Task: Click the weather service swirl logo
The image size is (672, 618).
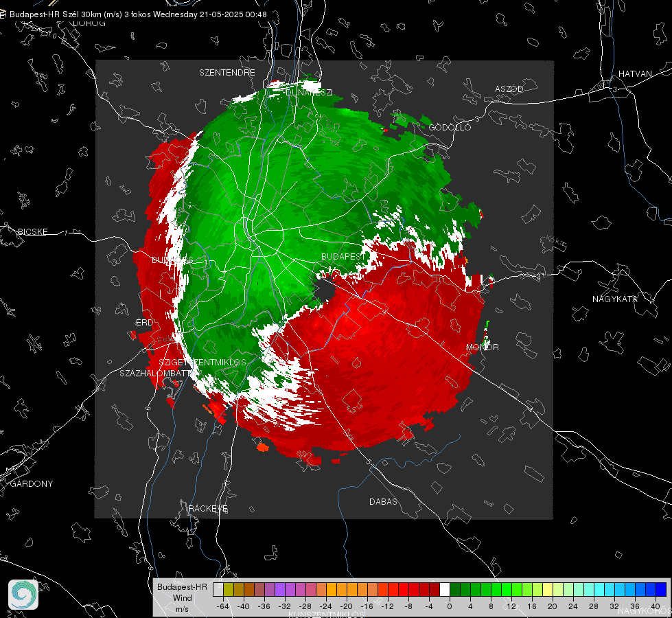Action: tap(23, 595)
